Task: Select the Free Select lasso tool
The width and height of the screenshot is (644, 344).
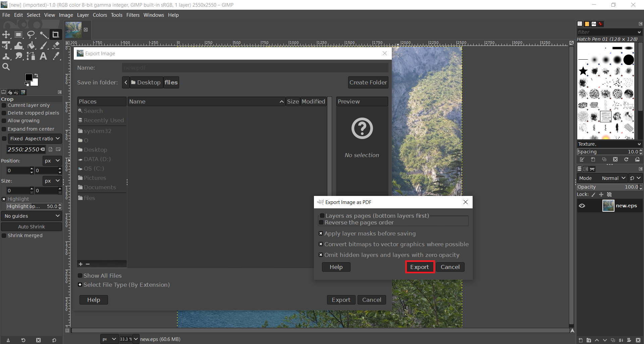Action: (31, 35)
